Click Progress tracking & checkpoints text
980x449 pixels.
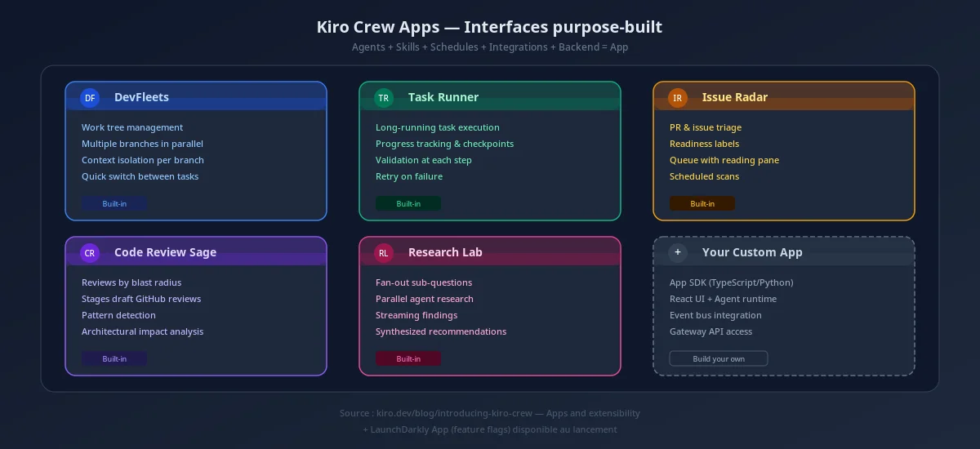[x=444, y=144]
